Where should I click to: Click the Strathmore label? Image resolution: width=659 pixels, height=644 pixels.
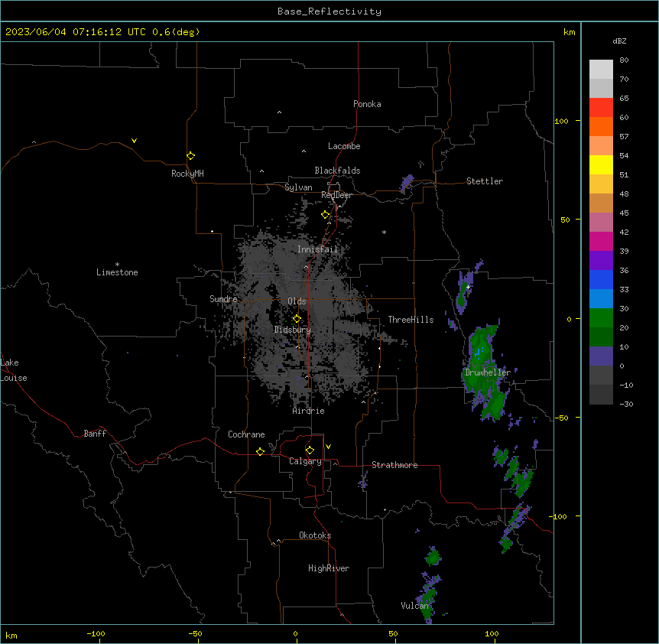pos(394,465)
